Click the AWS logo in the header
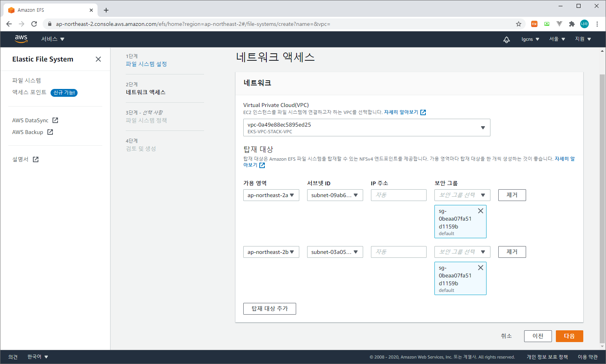Image resolution: width=606 pixels, height=364 pixels. point(21,39)
